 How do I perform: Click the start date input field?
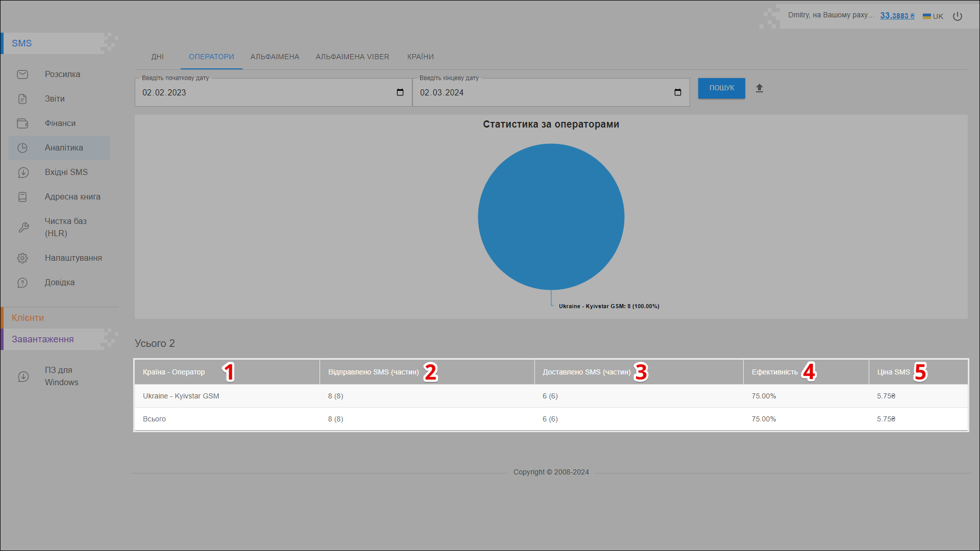click(x=255, y=92)
